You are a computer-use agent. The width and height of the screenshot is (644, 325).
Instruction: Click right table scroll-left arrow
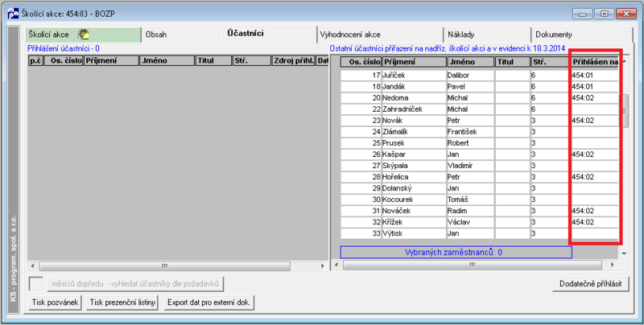click(336, 265)
